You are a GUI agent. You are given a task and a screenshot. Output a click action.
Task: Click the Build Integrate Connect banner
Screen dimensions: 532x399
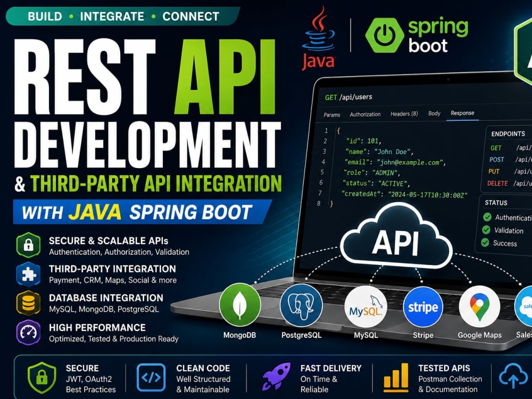click(x=123, y=16)
